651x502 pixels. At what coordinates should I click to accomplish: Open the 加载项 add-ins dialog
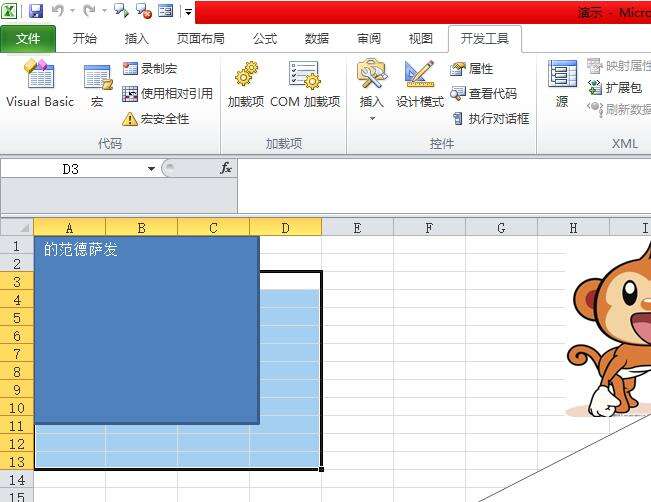pyautogui.click(x=246, y=84)
